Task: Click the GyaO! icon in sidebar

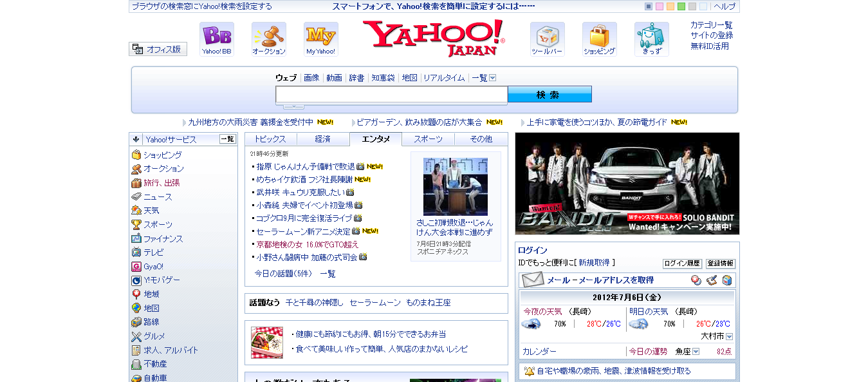Action: point(136,267)
